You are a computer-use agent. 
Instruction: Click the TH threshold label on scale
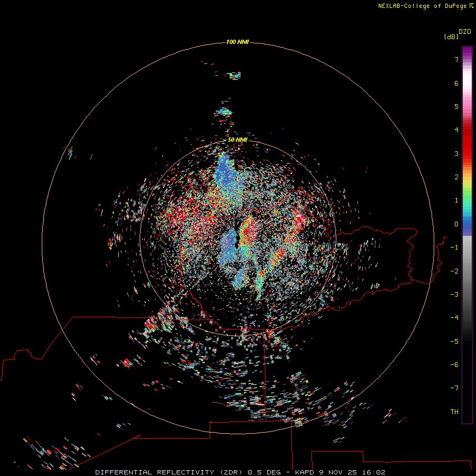[x=454, y=412]
